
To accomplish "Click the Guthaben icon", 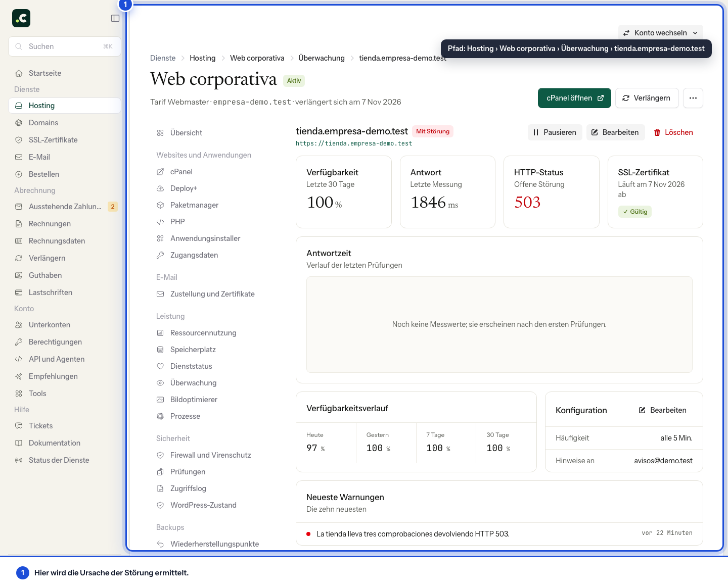I will [x=19, y=275].
